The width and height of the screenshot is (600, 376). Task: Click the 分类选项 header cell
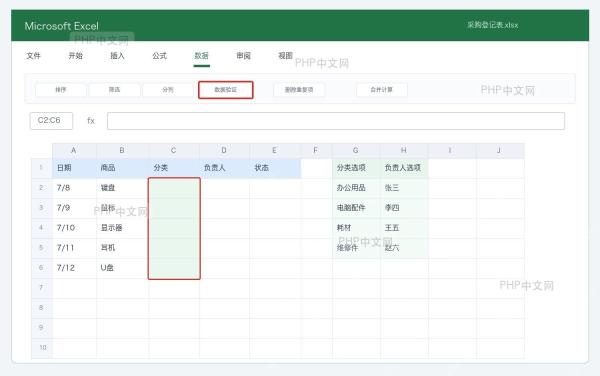(356, 168)
